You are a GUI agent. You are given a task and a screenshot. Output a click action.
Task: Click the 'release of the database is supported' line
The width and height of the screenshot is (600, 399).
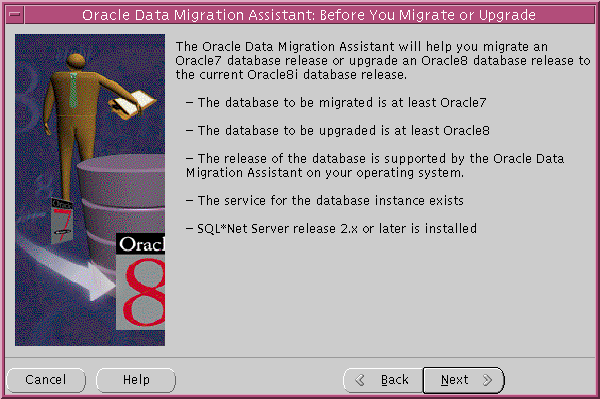(375, 165)
